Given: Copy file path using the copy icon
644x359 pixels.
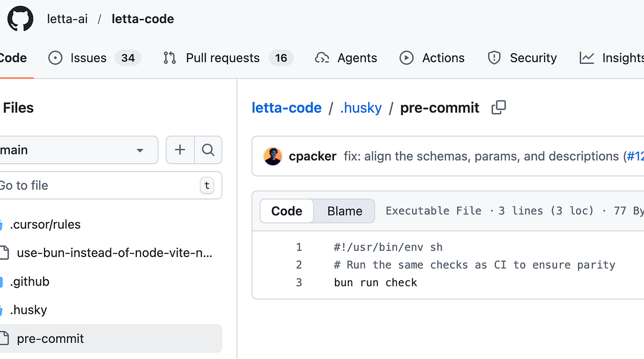Looking at the screenshot, I should (499, 107).
